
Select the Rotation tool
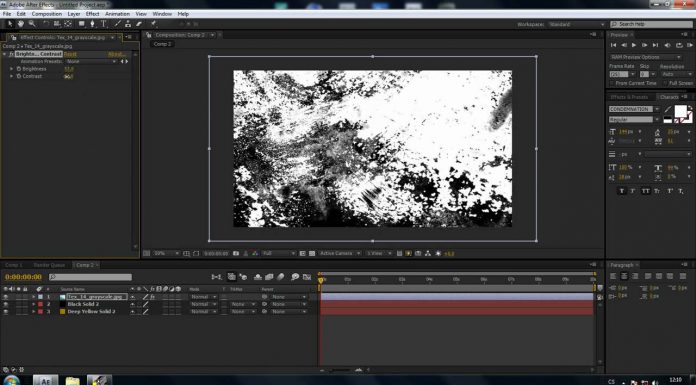click(46, 24)
